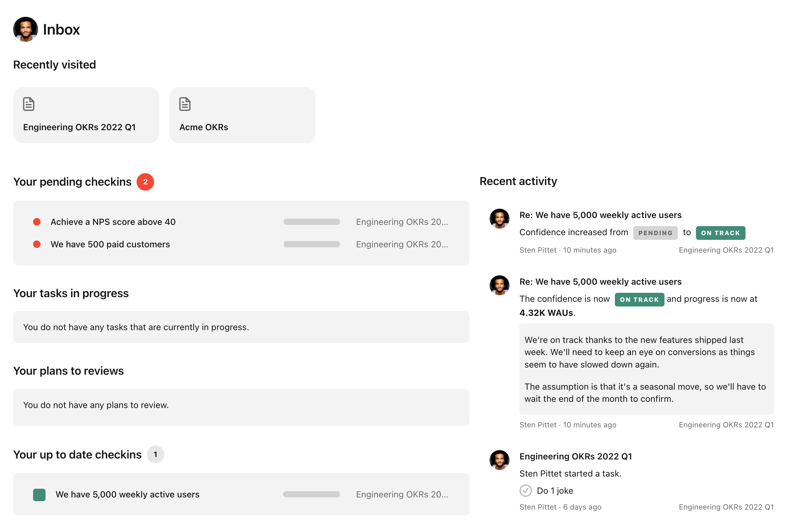Click document icon on Acme OKRs card
Viewport: 797px width, 532px height.
coord(185,104)
